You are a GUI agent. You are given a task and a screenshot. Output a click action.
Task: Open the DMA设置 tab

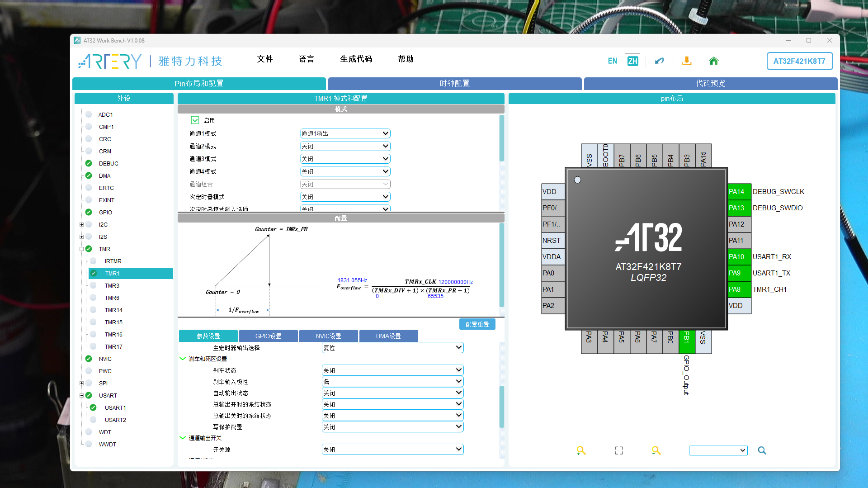pyautogui.click(x=389, y=336)
